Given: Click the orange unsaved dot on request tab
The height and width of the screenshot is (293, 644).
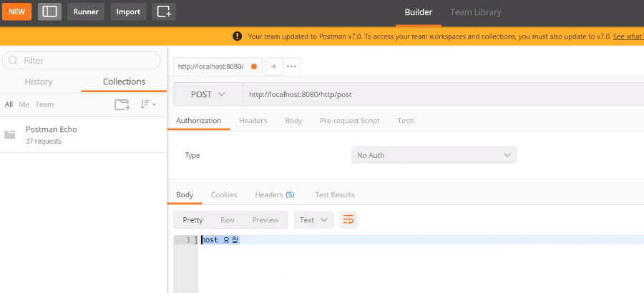Looking at the screenshot, I should pyautogui.click(x=254, y=66).
